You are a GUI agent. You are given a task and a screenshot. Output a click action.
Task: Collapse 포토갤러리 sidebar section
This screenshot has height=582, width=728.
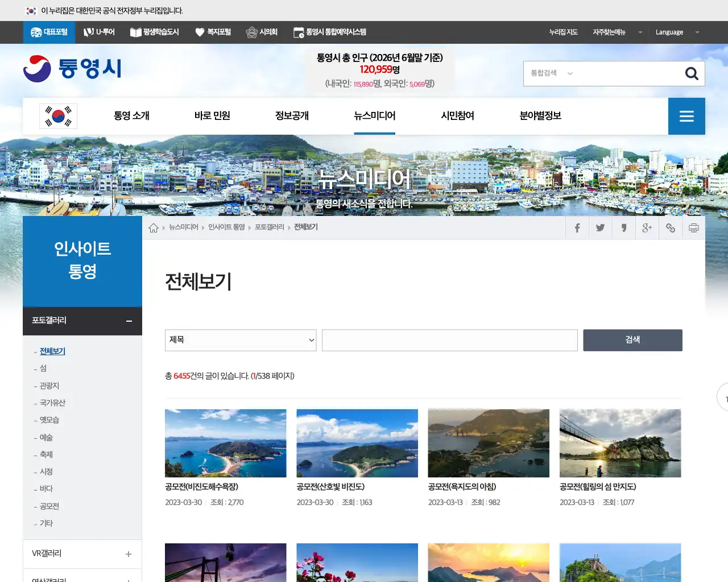[x=82, y=321]
